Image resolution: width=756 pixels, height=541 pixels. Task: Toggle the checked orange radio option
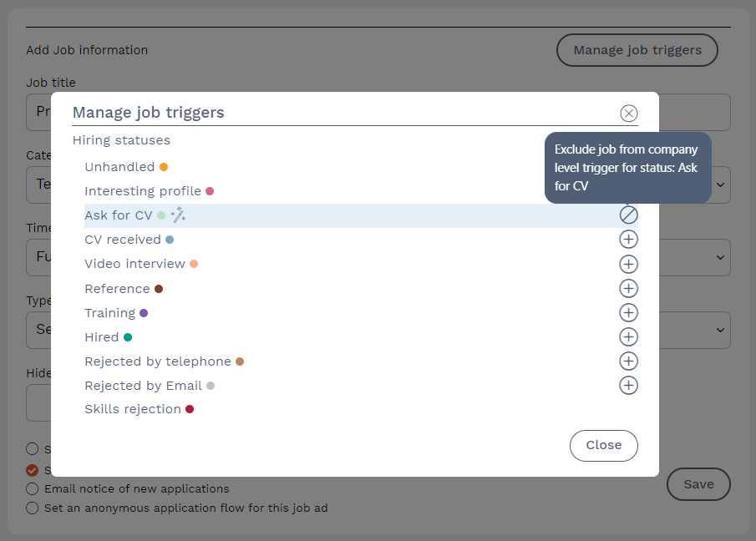coord(33,469)
